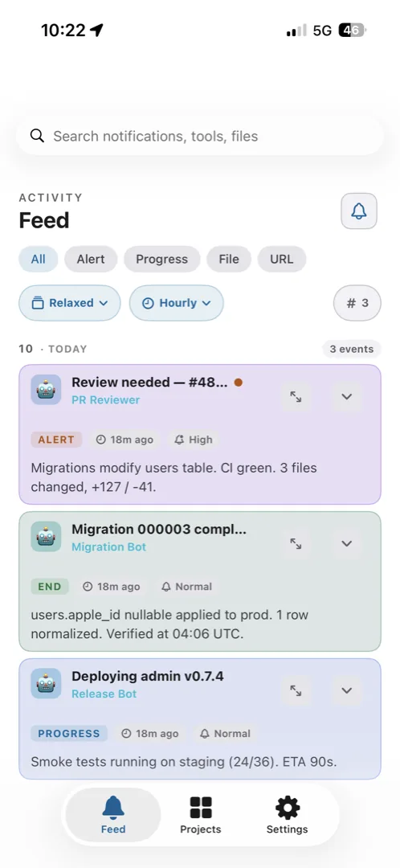
Task: Expand the Deploying admin card fullscreen
Action: point(296,690)
